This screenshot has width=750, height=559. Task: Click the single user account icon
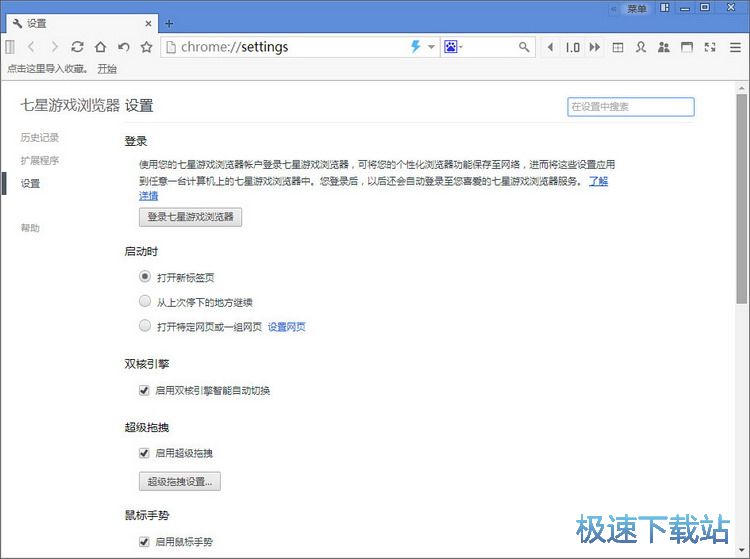[640, 47]
